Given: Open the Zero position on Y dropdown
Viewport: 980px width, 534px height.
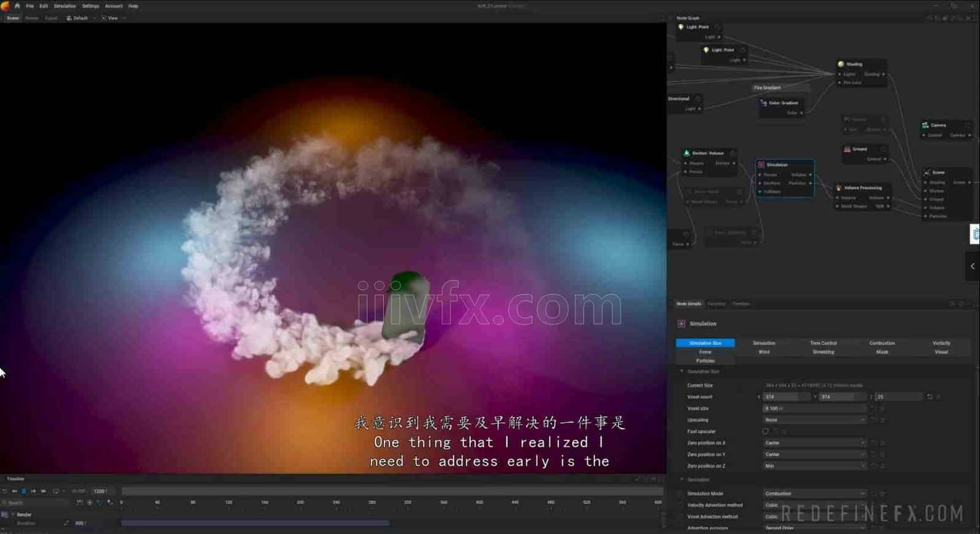Looking at the screenshot, I should [814, 454].
